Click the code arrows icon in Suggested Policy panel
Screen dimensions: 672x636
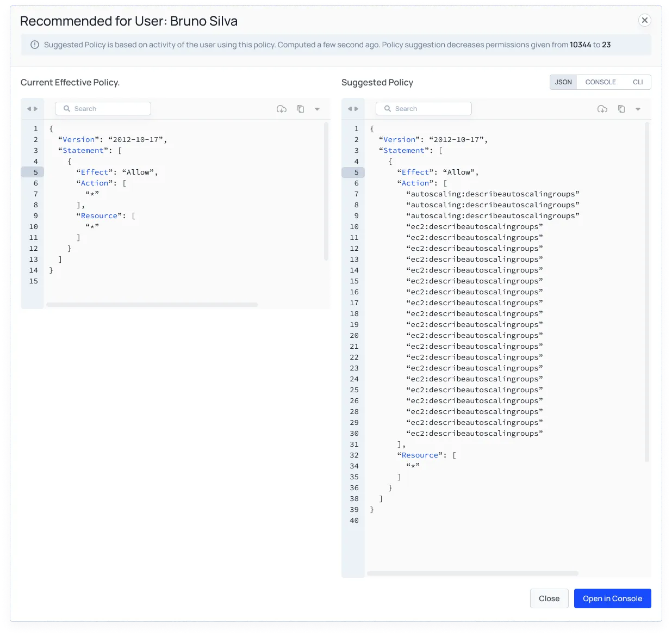tap(353, 109)
